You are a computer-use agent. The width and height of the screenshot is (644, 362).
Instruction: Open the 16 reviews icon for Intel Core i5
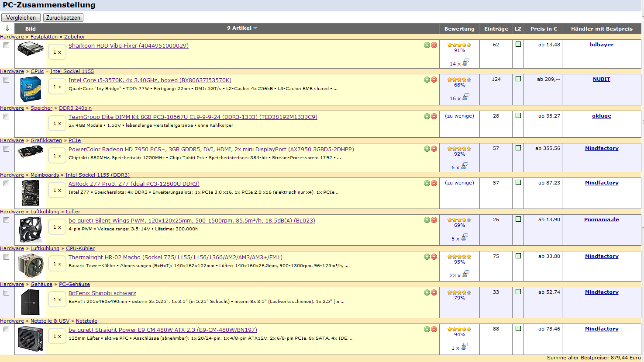[466, 97]
